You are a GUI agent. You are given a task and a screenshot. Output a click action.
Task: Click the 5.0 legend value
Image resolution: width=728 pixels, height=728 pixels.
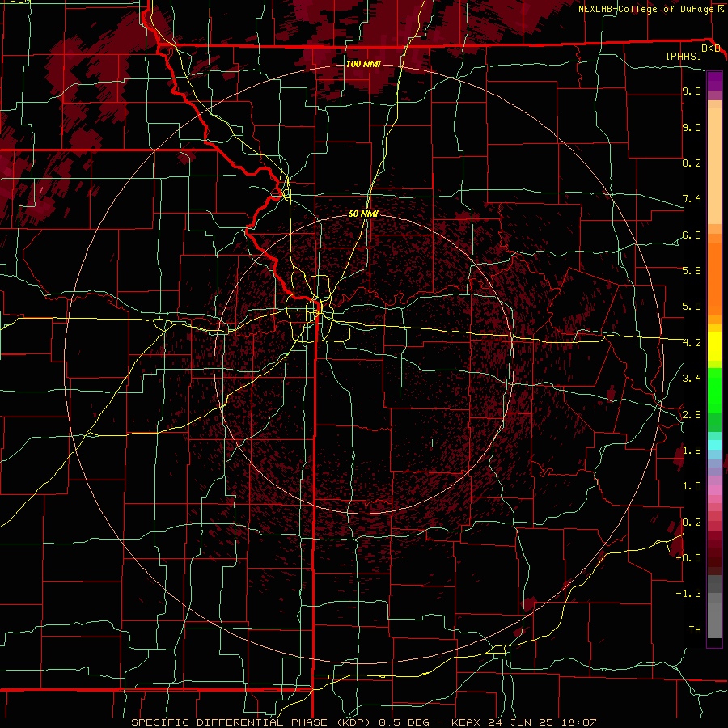tap(692, 307)
